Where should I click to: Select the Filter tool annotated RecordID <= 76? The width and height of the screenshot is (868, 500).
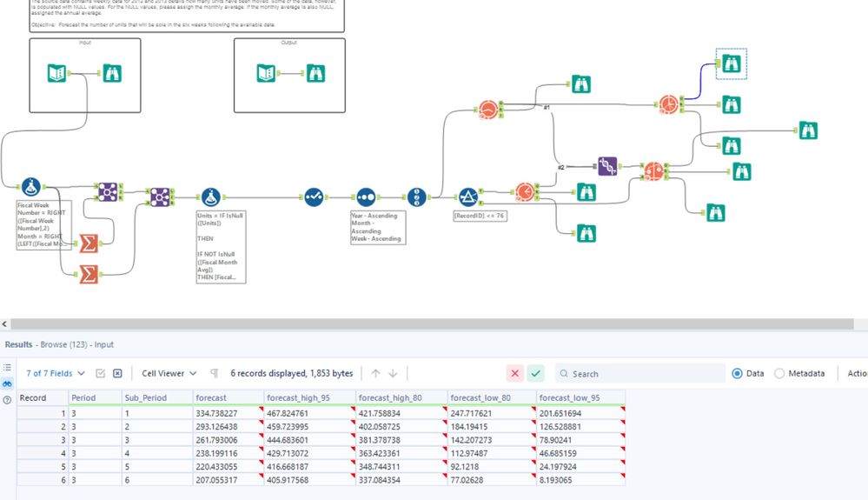coord(468,197)
